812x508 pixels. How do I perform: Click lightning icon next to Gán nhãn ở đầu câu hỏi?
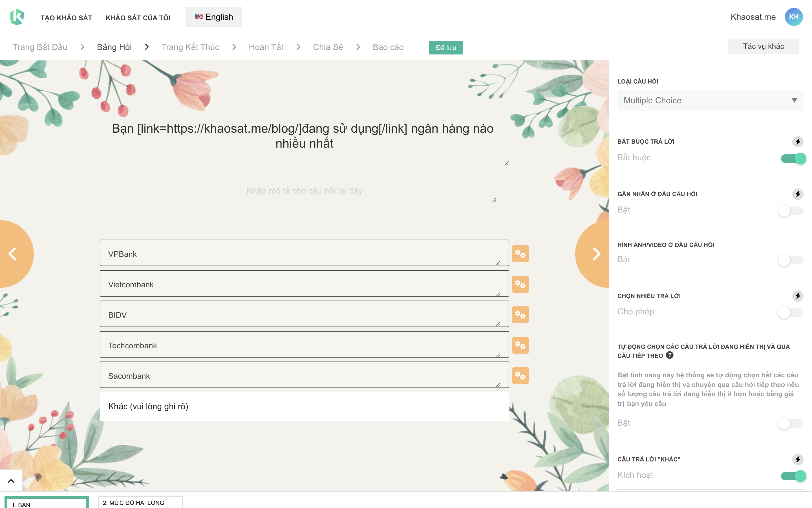pos(798,194)
